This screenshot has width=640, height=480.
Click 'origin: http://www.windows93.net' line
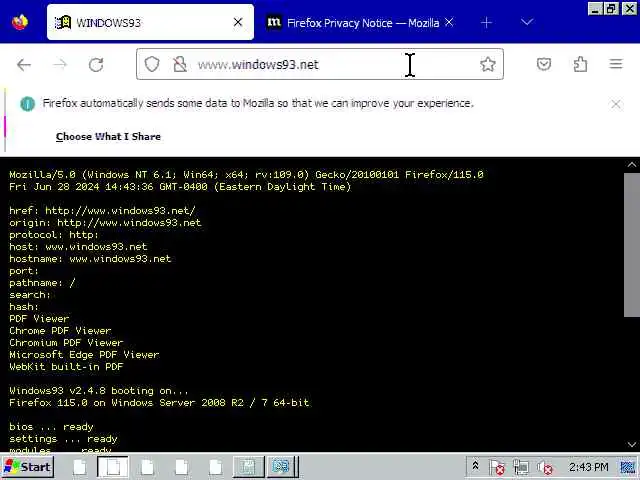pos(105,222)
